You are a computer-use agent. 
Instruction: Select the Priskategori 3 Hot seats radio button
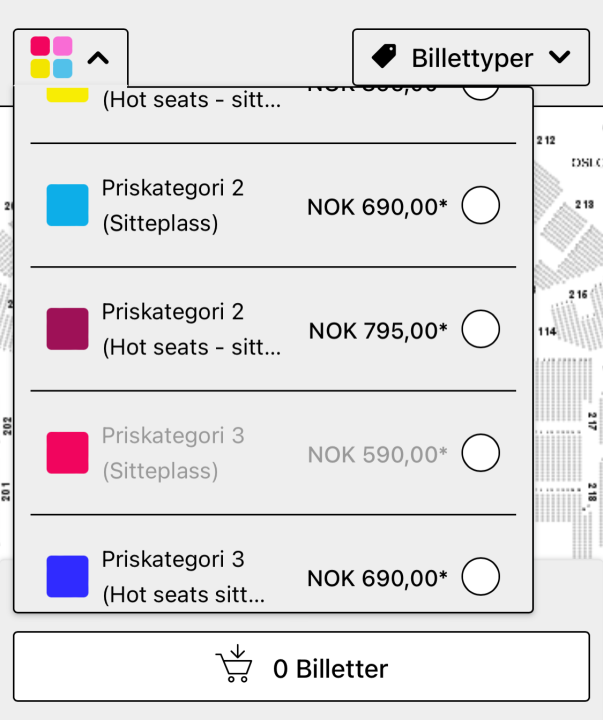[481, 577]
